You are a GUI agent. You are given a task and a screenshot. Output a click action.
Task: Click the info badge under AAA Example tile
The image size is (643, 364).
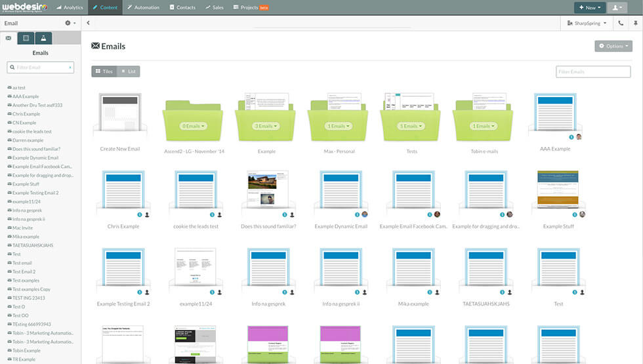(x=571, y=137)
